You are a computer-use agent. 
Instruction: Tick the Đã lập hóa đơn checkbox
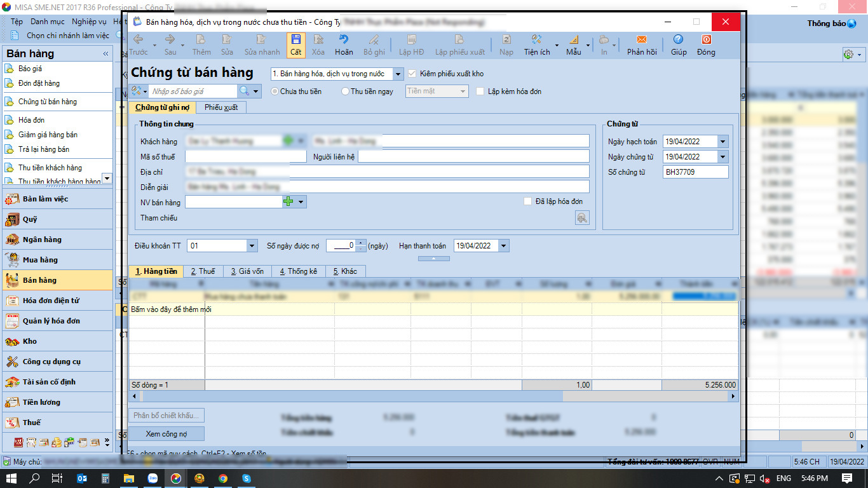coord(527,201)
